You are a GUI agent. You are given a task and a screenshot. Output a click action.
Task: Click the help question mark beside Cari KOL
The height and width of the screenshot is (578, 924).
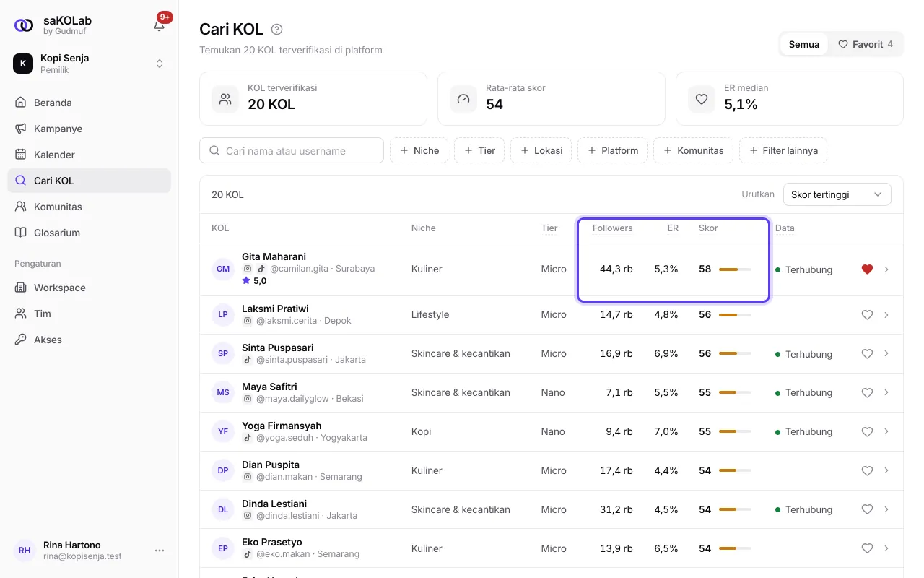click(x=276, y=30)
